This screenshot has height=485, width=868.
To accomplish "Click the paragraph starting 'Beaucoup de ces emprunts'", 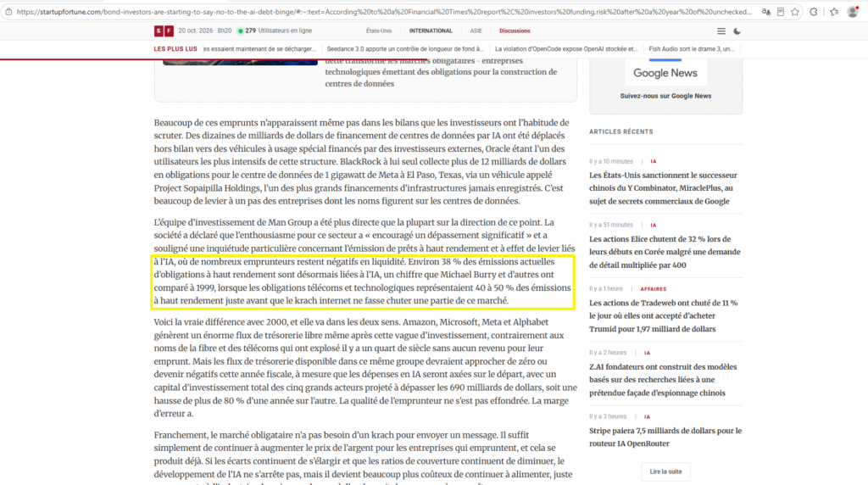I will point(361,162).
